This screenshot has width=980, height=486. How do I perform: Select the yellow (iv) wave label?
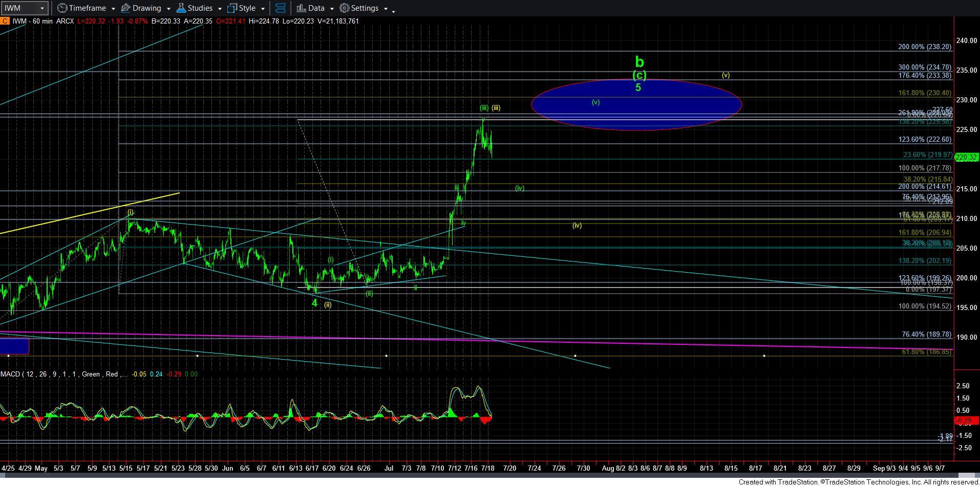[577, 225]
